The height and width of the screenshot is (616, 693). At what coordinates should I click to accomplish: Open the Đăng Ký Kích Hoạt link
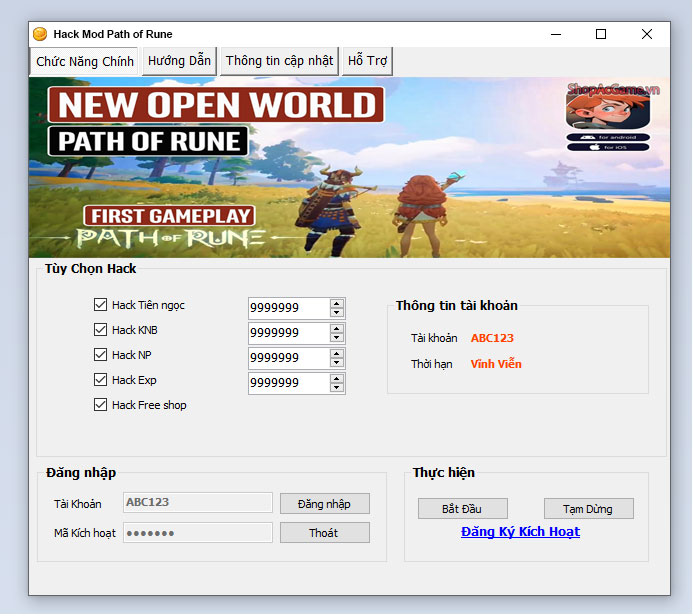pyautogui.click(x=520, y=532)
